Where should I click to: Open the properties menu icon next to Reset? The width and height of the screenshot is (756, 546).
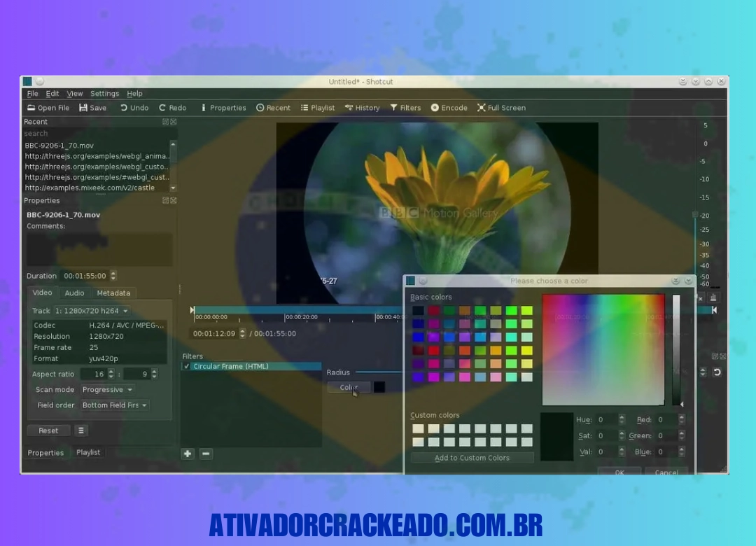tap(81, 430)
